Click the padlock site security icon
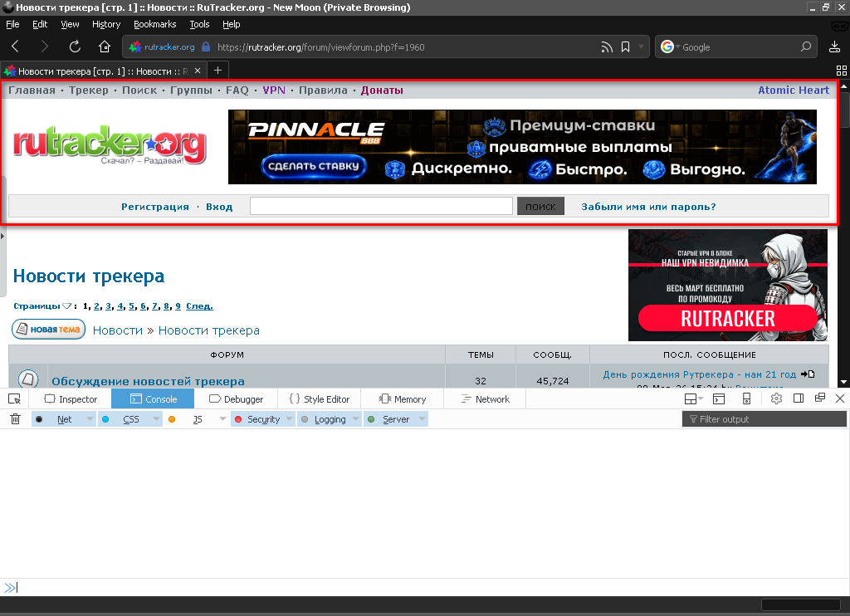Image resolution: width=850 pixels, height=616 pixels. pos(206,46)
